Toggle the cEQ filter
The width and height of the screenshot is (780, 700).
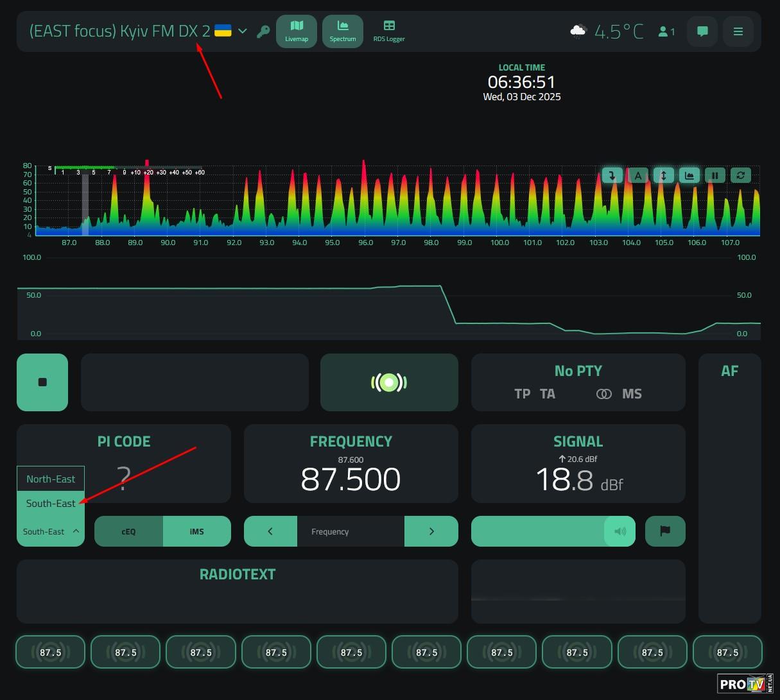[128, 531]
